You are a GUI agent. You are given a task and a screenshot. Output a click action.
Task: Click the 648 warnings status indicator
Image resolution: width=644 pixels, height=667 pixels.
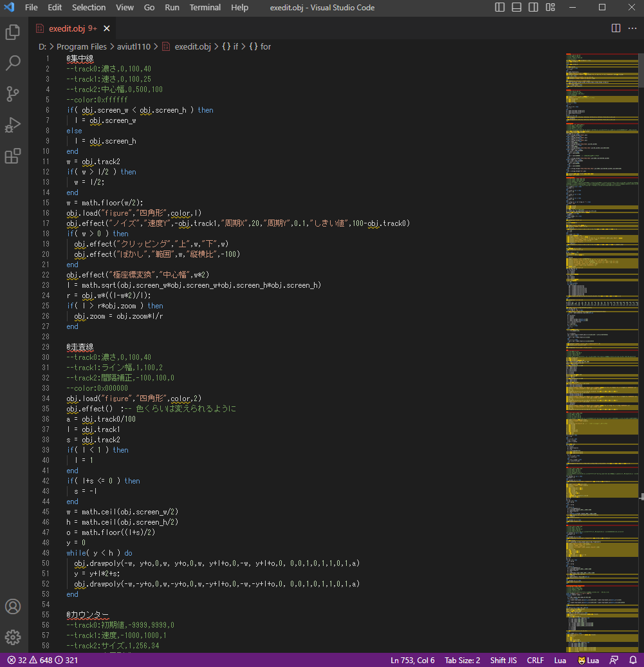click(x=41, y=660)
